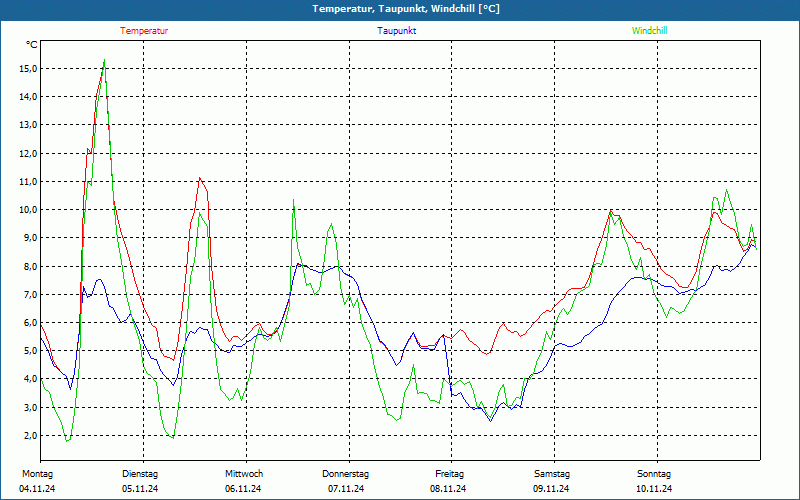Click the 13,0 y-axis value

click(x=28, y=125)
